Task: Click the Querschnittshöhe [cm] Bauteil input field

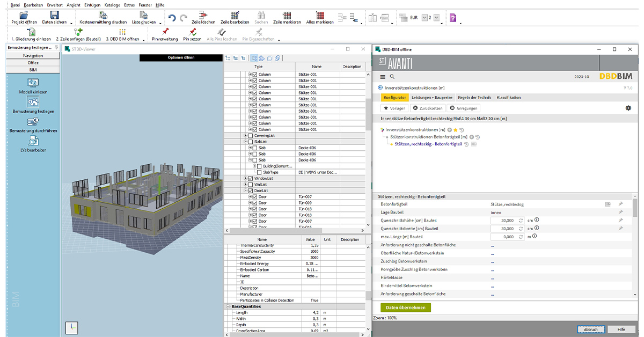Action: (507, 220)
